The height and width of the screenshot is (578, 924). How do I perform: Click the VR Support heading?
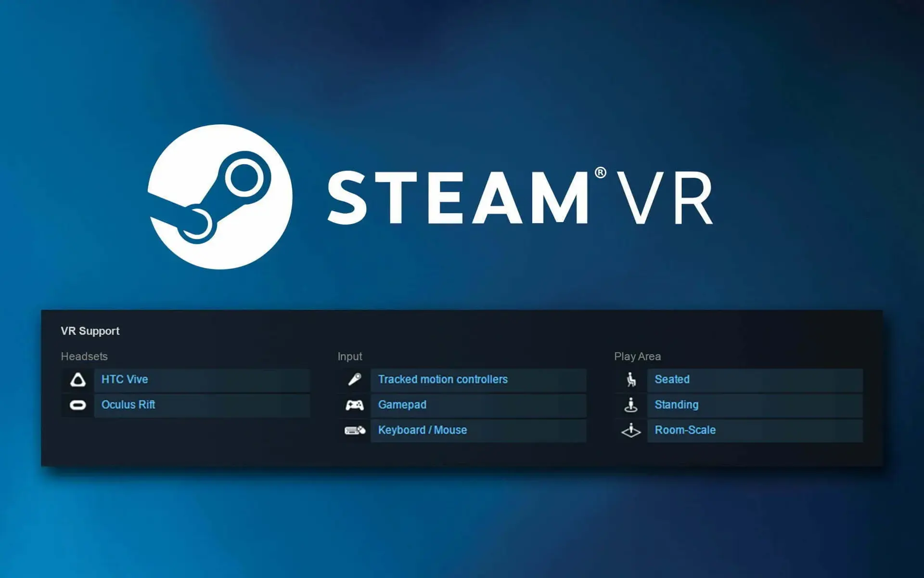pos(90,331)
